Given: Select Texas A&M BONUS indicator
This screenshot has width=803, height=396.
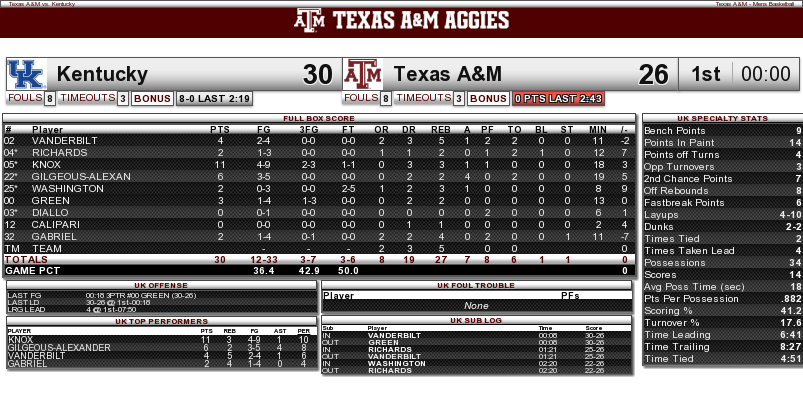Looking at the screenshot, I should coord(489,99).
